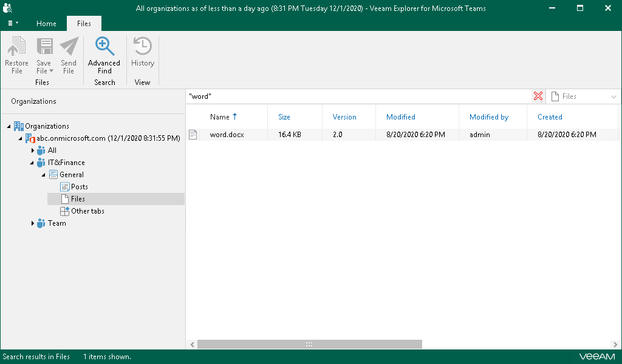Image resolution: width=622 pixels, height=364 pixels.
Task: Open the History view
Action: pos(142,52)
